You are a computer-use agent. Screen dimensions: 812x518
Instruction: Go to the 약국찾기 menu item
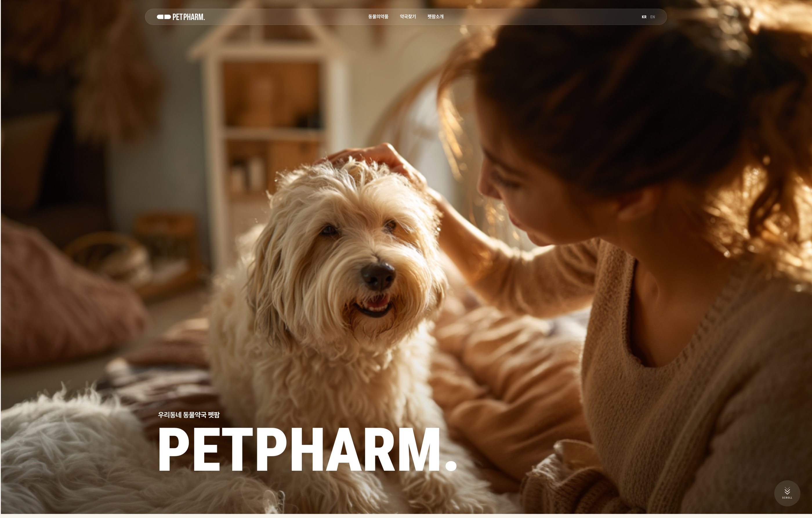(x=408, y=17)
